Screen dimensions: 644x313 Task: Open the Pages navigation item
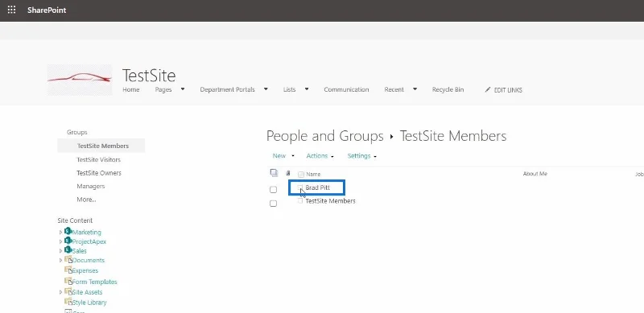[x=163, y=89]
